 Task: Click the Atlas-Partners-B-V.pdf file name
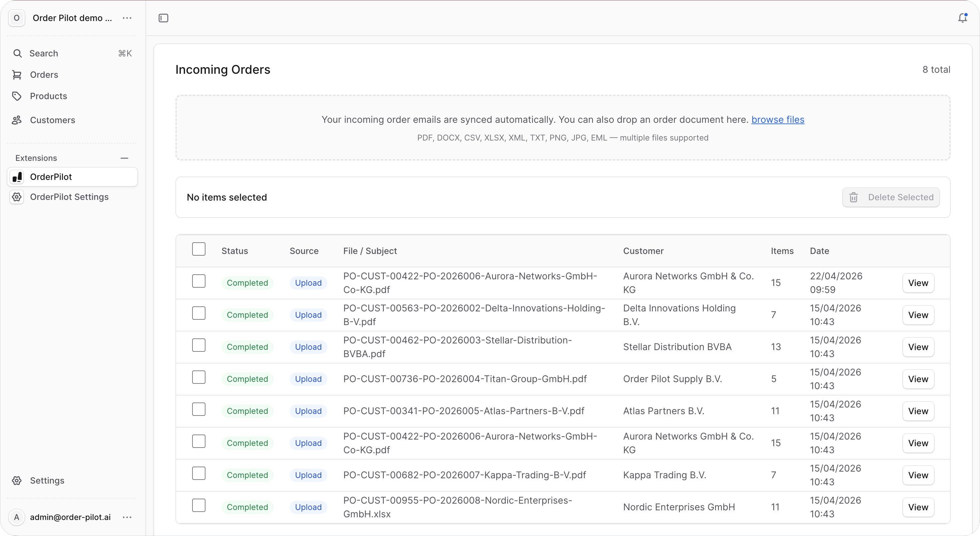coord(463,411)
